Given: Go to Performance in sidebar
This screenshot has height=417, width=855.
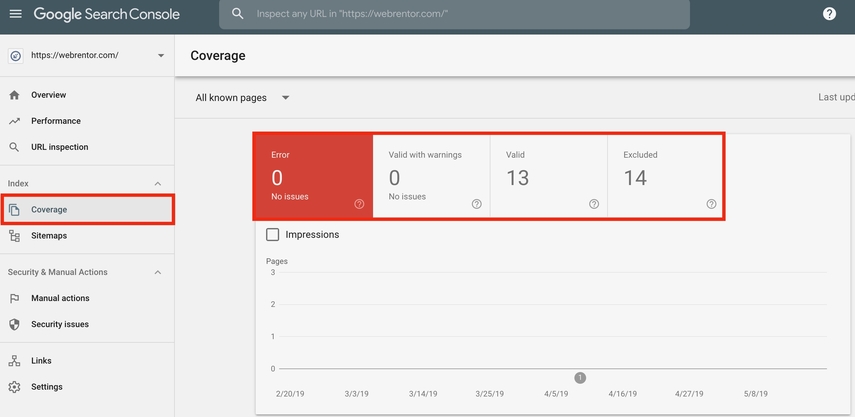Looking at the screenshot, I should tap(55, 121).
